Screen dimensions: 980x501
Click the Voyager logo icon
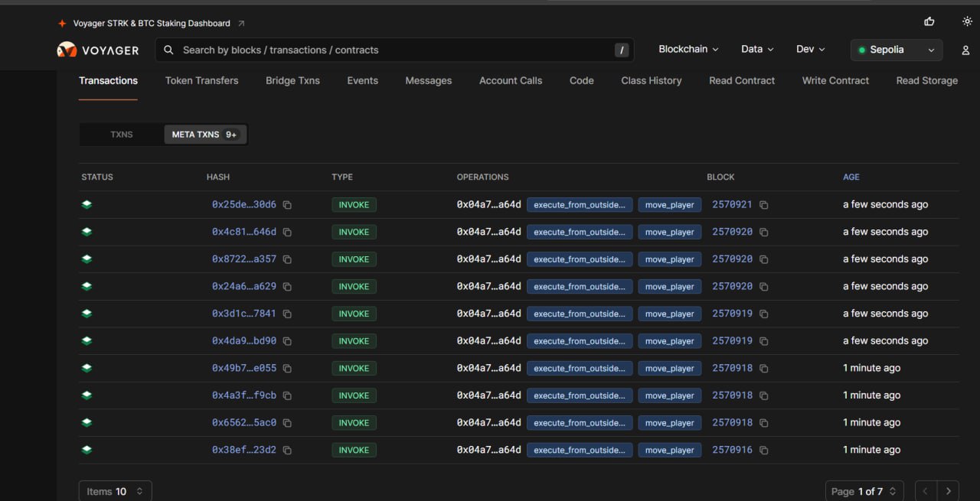(x=67, y=50)
